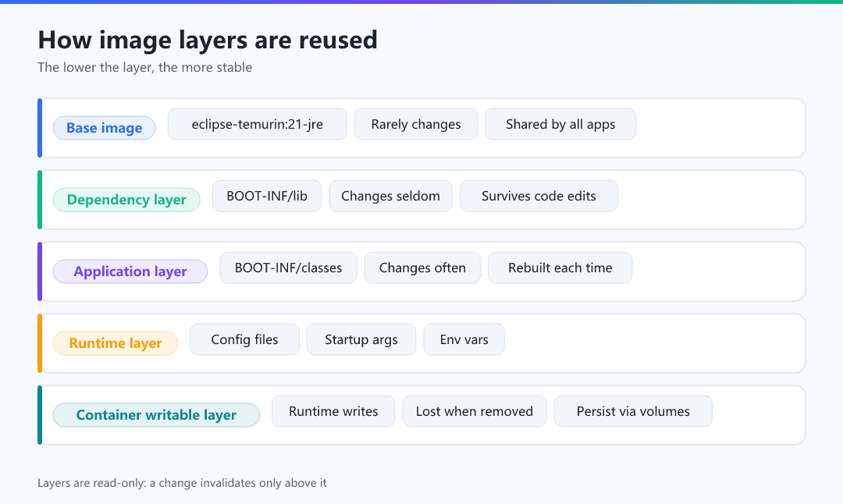Click the Lost when removed chip
This screenshot has height=504, width=843.
coord(475,412)
